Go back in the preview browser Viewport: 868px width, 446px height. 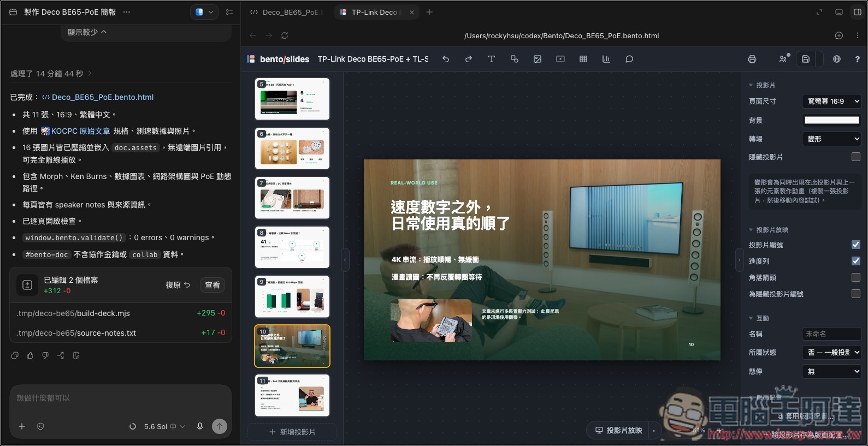253,35
